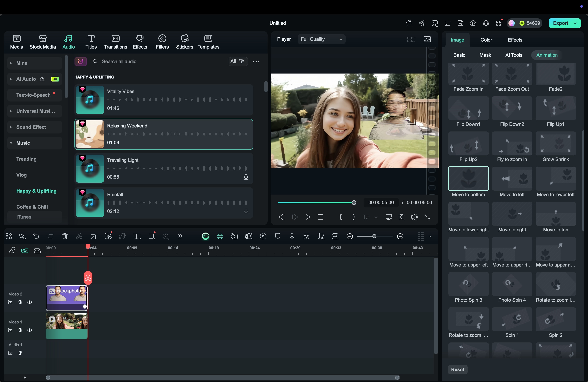Viewport: 588px width, 382px height.
Task: Expand the Sound Effect category
Action: click(11, 127)
